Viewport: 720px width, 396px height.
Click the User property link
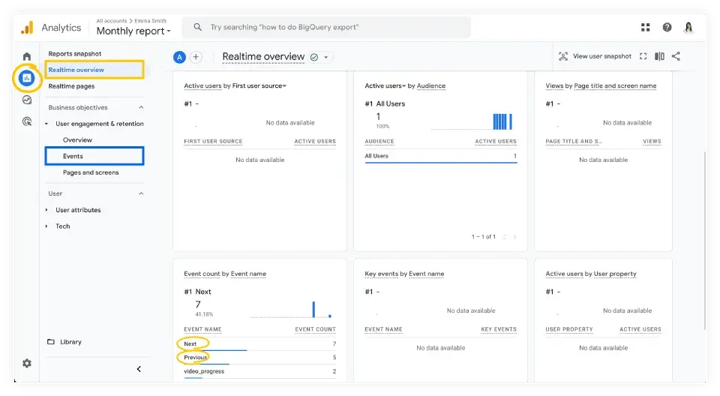[x=615, y=274]
